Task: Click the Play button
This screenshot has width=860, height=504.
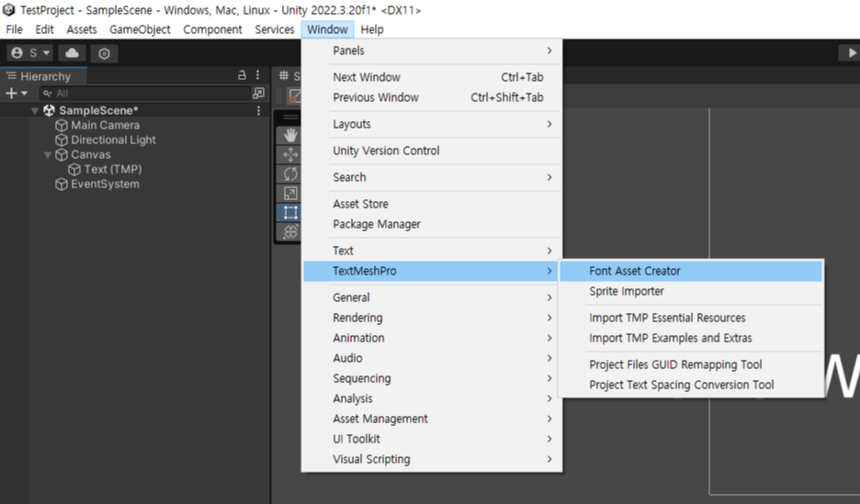Action: coord(852,53)
